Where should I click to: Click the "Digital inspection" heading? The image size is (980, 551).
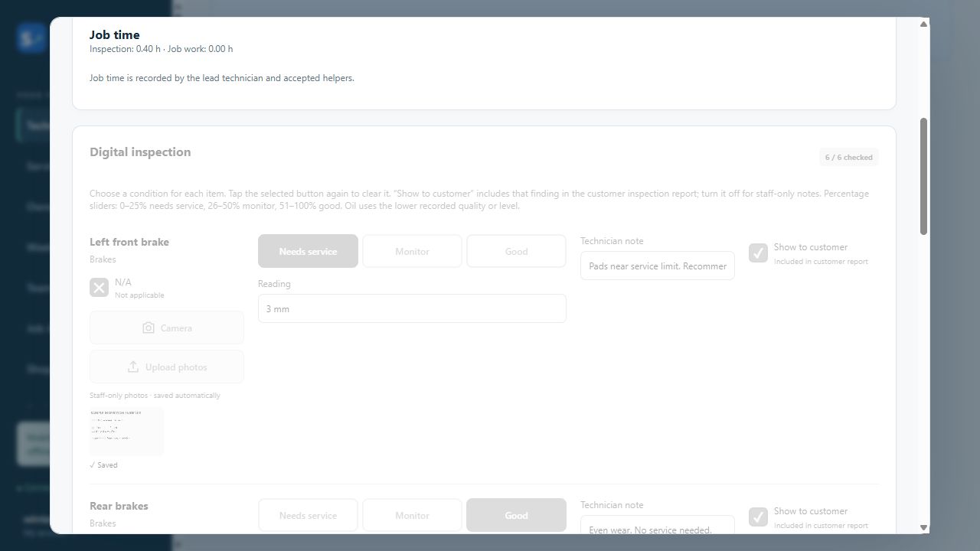click(140, 152)
